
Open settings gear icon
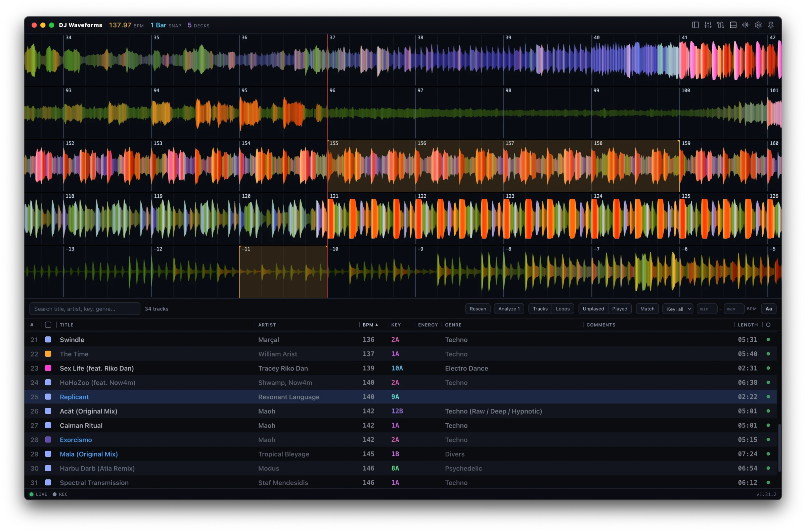click(x=758, y=25)
